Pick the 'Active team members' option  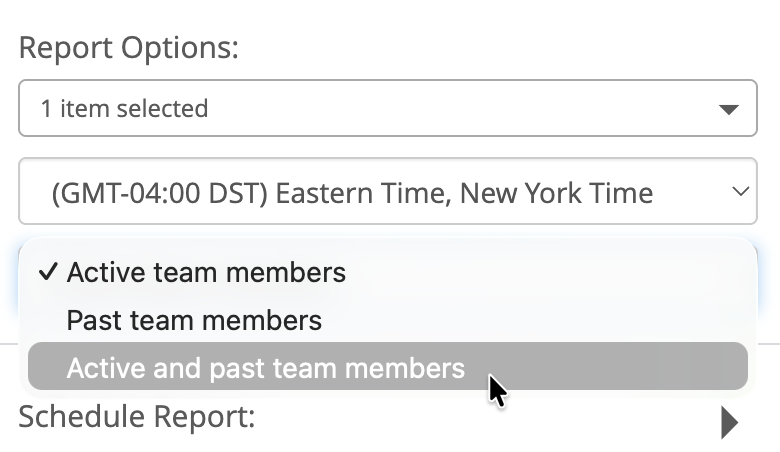(206, 272)
